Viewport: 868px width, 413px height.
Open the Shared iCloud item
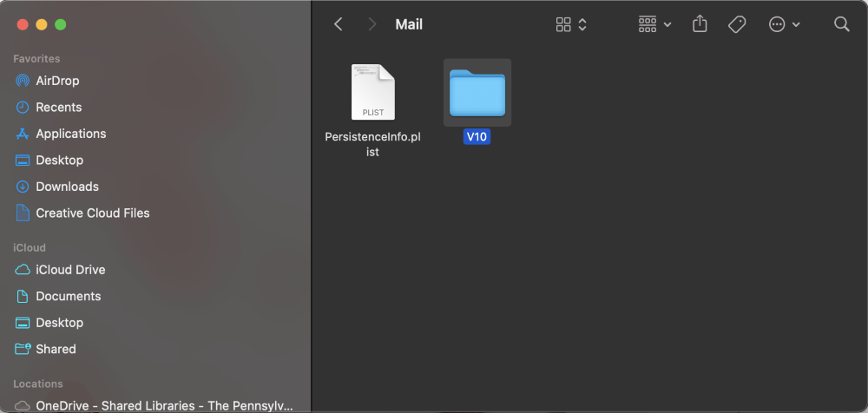56,349
